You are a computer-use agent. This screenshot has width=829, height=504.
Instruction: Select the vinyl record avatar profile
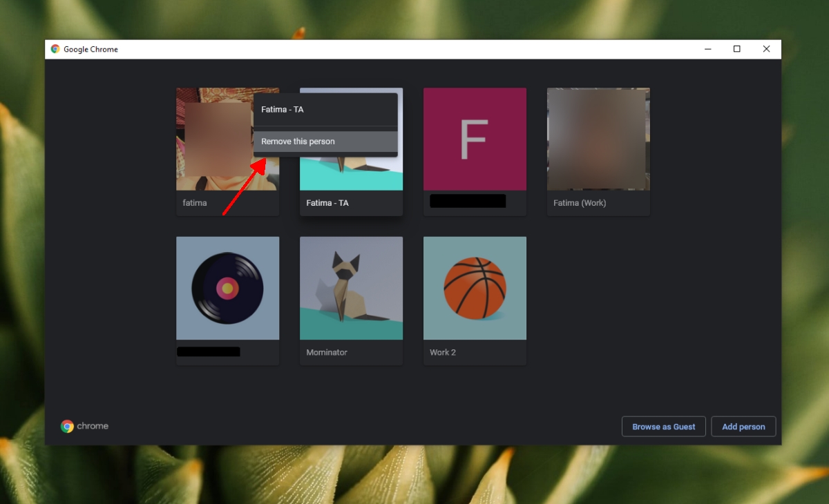(227, 288)
